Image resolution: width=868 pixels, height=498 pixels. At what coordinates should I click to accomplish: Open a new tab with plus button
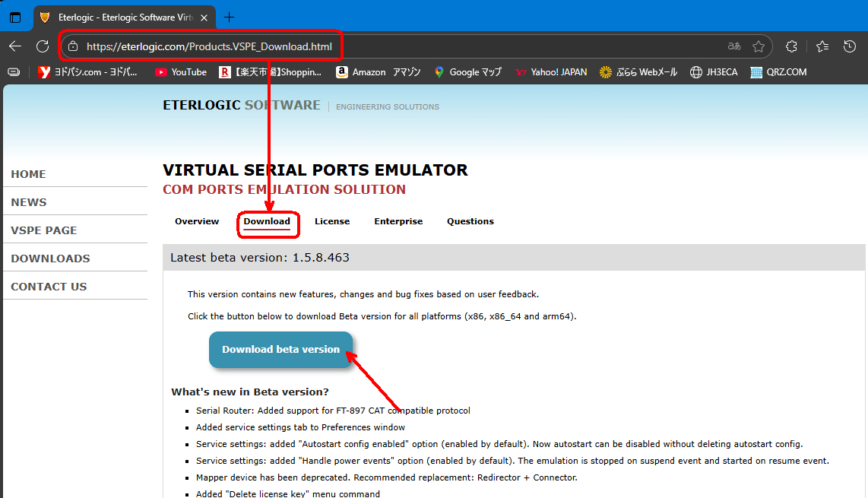click(230, 17)
